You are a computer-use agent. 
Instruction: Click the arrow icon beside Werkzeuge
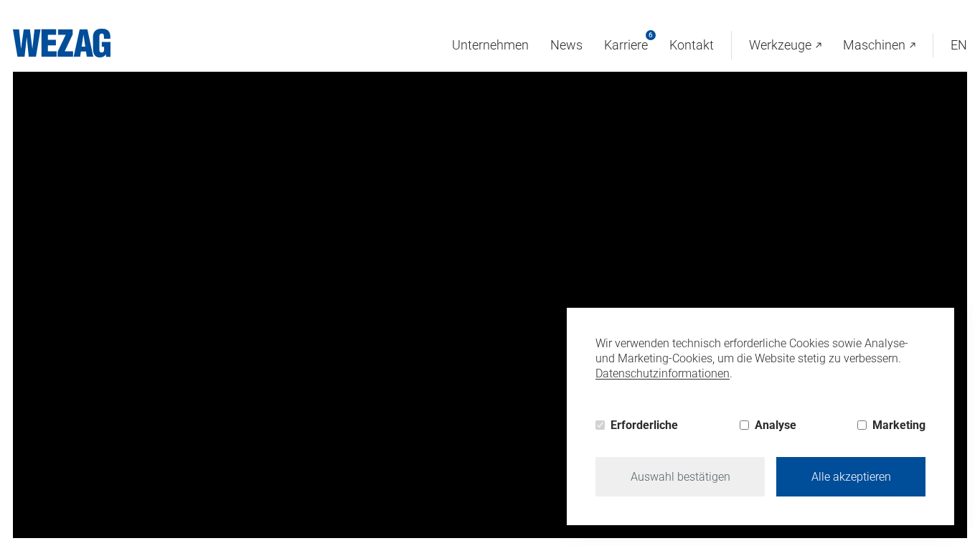(819, 46)
